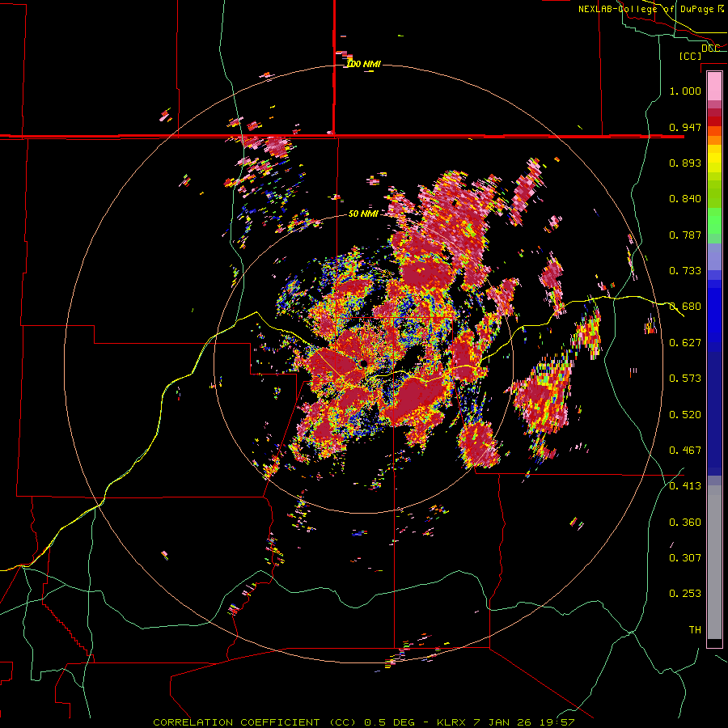Click the 50 NMI range ring label
Viewport: 728px width, 728px height.
(363, 214)
